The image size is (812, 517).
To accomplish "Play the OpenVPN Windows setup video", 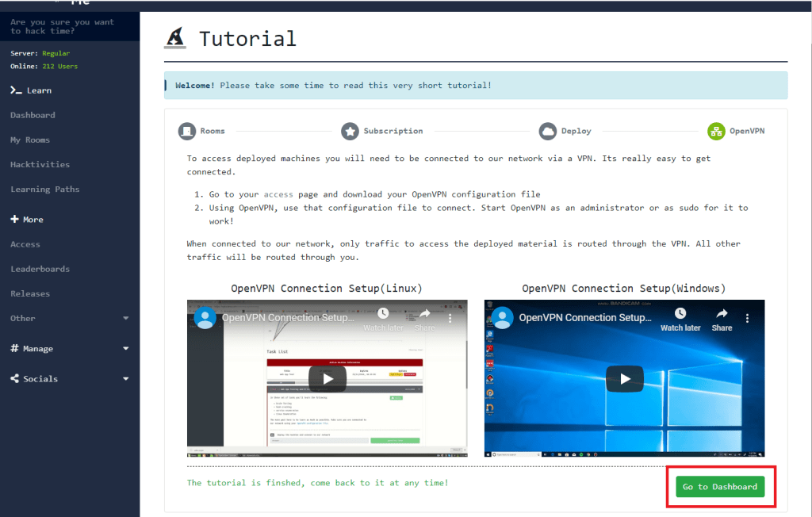I will [x=624, y=378].
